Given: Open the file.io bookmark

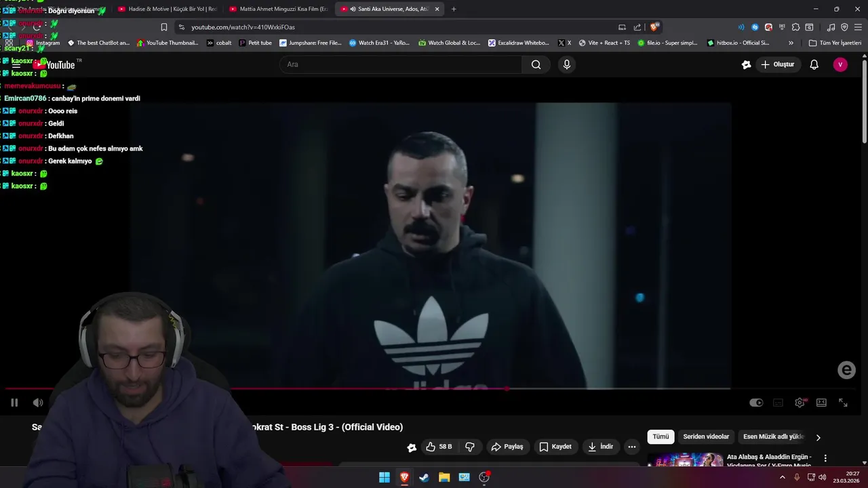Looking at the screenshot, I should (x=667, y=43).
